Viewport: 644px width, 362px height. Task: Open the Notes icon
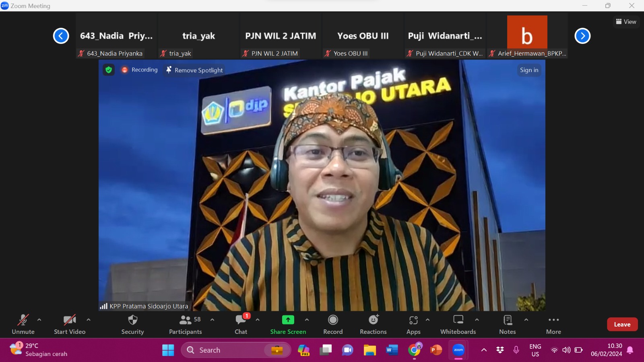507,320
